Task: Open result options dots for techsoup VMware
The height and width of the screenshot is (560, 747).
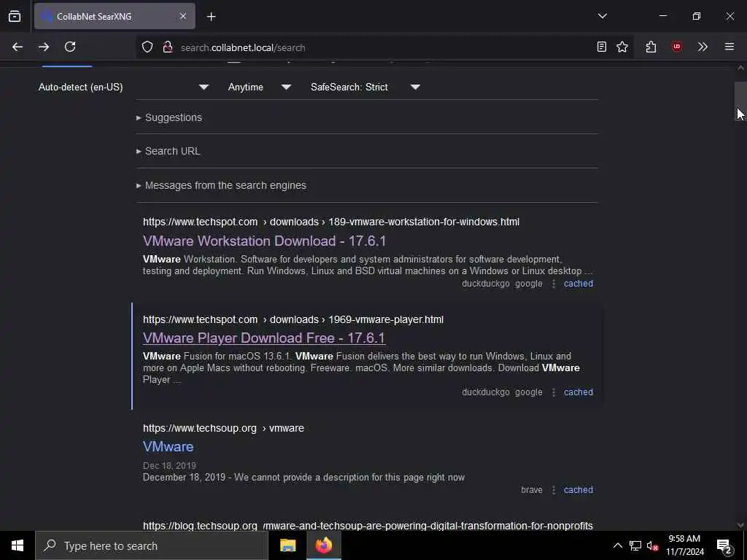Action: (554, 490)
